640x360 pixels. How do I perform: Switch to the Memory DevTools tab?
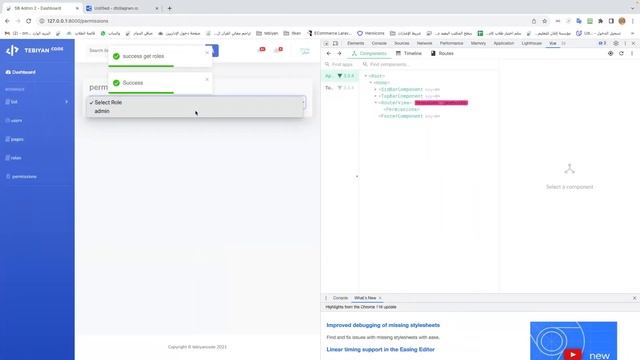point(478,43)
